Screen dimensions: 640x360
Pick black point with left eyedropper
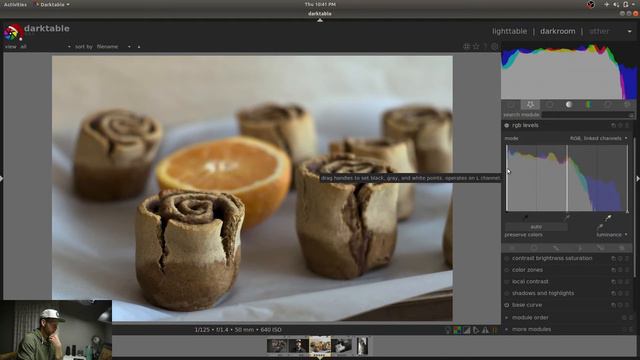(526, 218)
